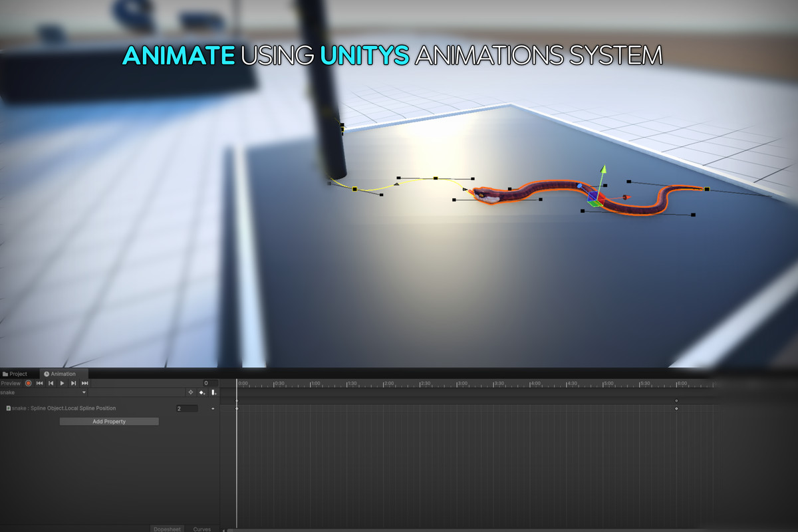Step to previous keyframe
798x532 pixels.
pyautogui.click(x=51, y=383)
